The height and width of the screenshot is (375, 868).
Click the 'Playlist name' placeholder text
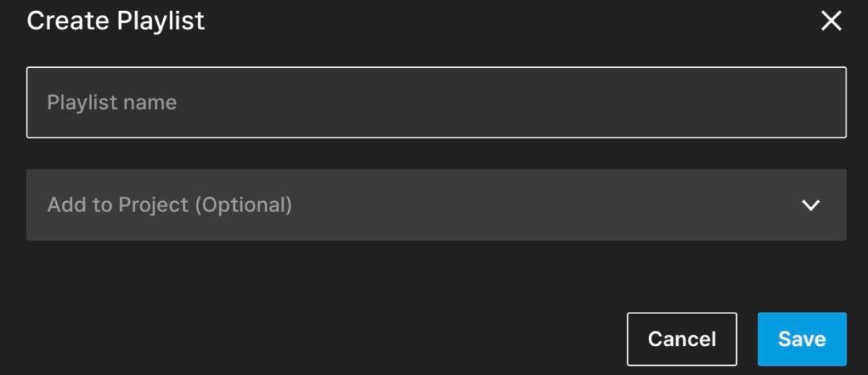[112, 103]
